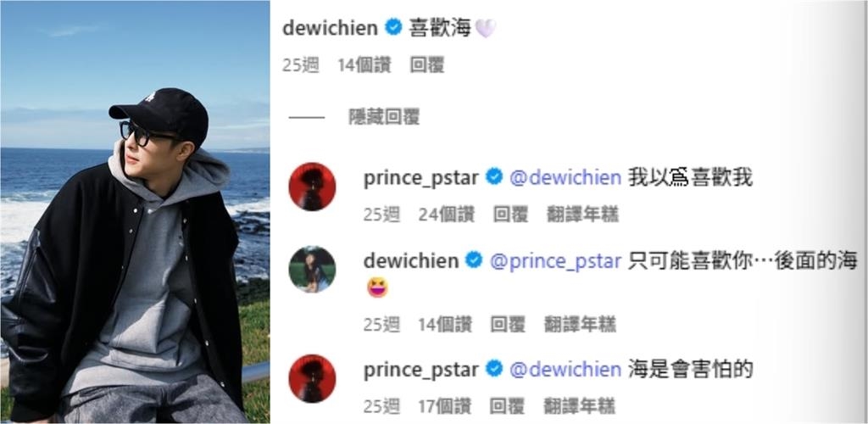
Task: Open @prince_pstar mention in dewichien's reply
Action: [556, 261]
